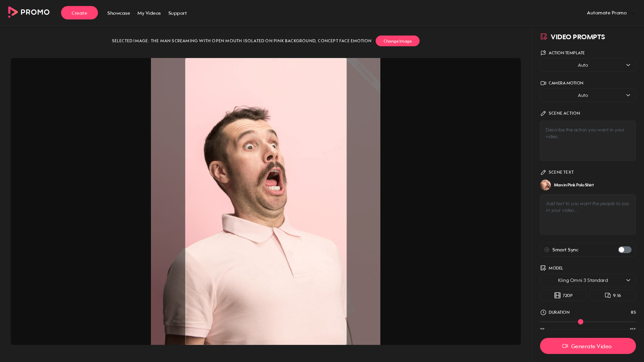
Task: Open the Action Template Auto dropdown
Action: pyautogui.click(x=588, y=65)
